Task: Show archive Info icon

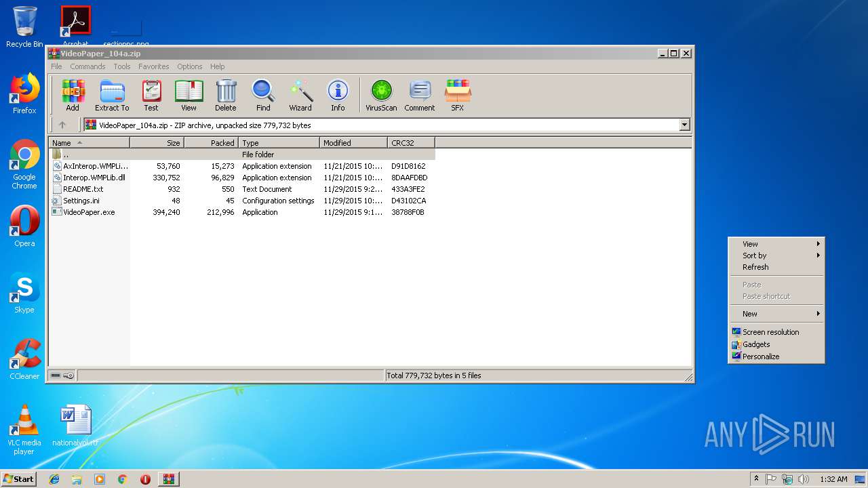Action: tap(338, 96)
